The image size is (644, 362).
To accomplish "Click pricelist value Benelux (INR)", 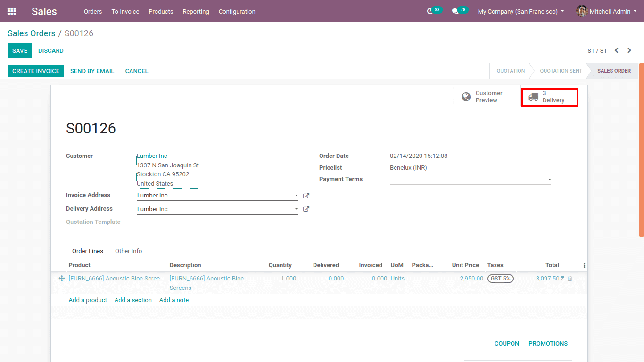I will (x=408, y=168).
